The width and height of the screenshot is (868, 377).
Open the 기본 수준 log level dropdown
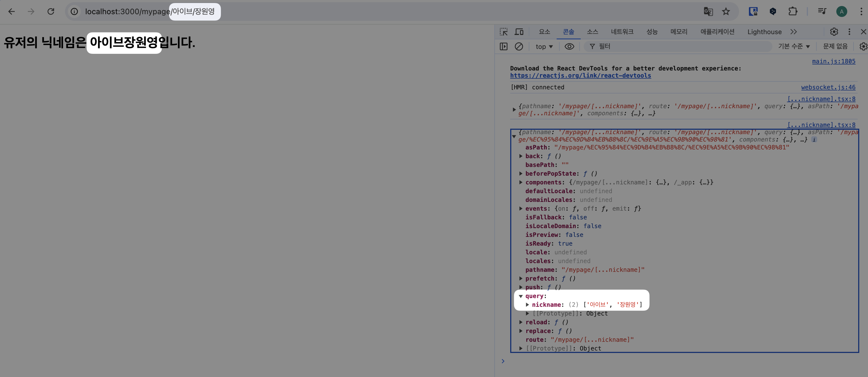point(793,46)
